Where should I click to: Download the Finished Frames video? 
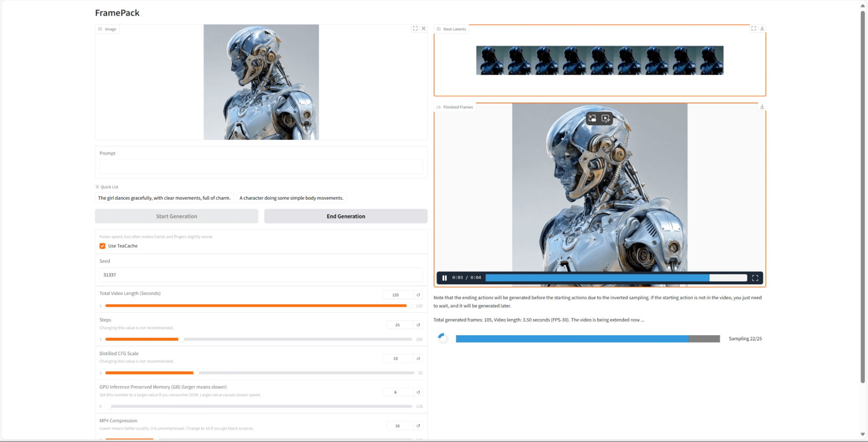[x=762, y=107]
